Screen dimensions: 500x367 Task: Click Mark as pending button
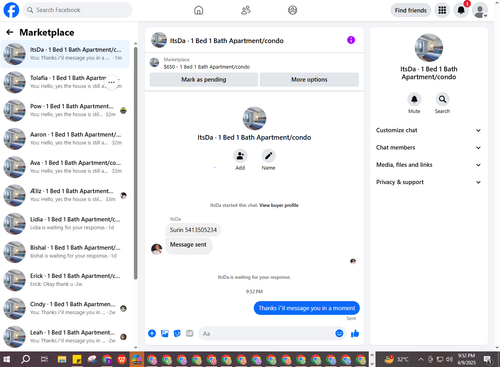coord(204,80)
